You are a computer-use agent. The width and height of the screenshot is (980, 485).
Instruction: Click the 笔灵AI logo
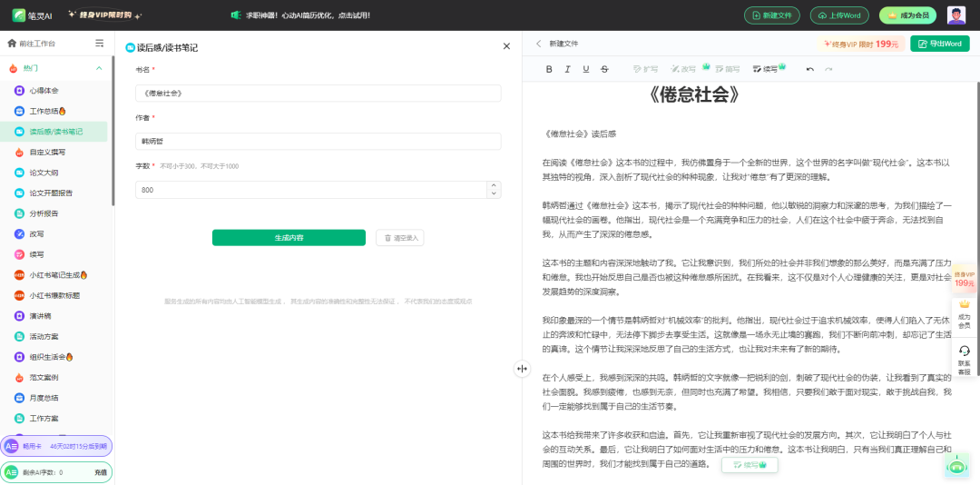click(33, 15)
